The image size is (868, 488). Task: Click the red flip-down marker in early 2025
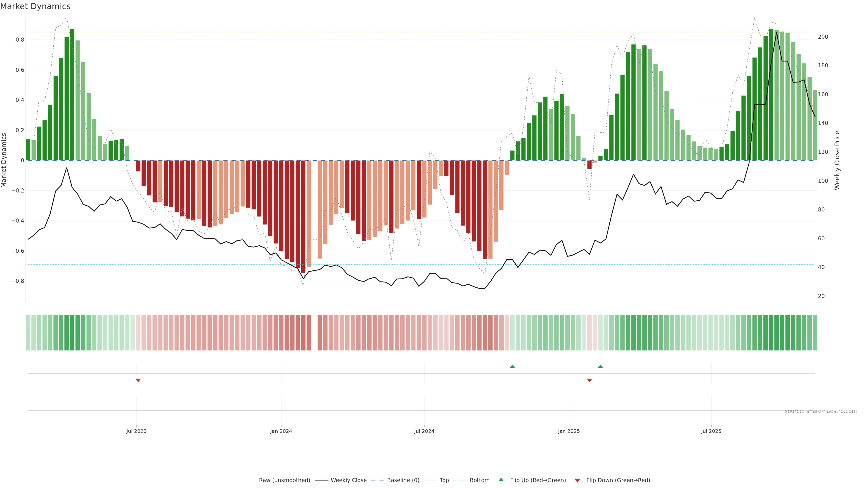click(x=589, y=380)
